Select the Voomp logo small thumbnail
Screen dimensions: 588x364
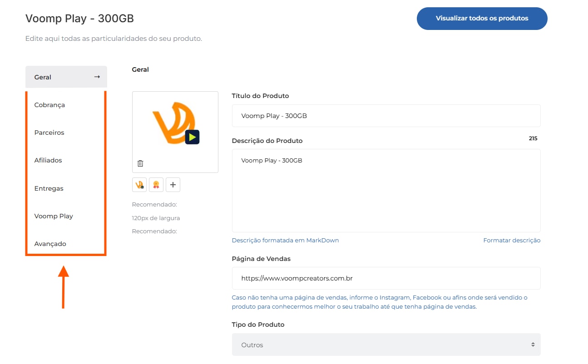click(x=139, y=185)
